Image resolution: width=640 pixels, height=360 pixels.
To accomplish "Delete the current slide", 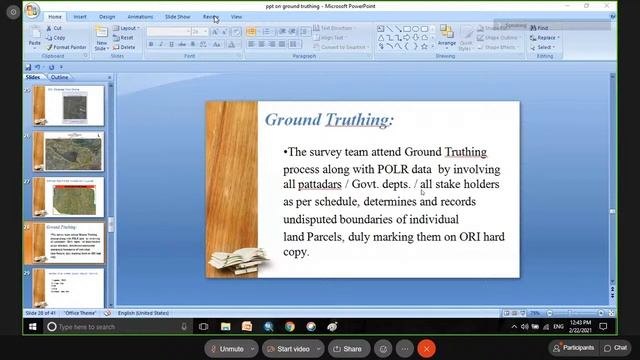I will click(124, 47).
